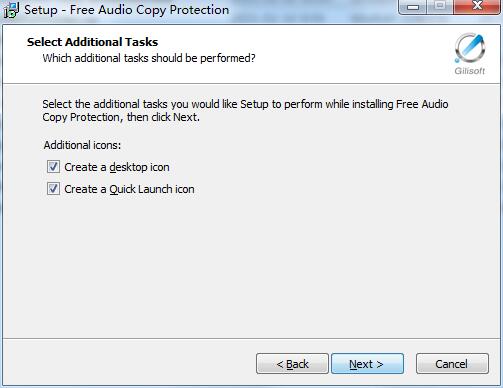The width and height of the screenshot is (503, 388).
Task: Go back using the Back button
Action: (x=292, y=364)
